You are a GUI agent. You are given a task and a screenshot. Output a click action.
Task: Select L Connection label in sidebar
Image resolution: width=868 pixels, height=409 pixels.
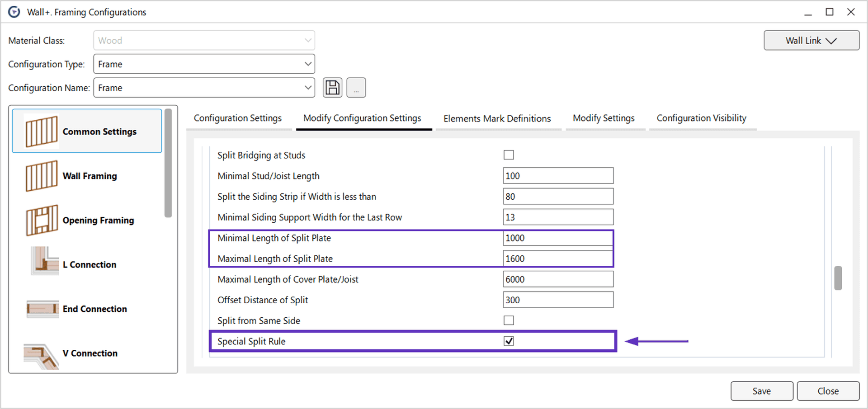coord(90,264)
